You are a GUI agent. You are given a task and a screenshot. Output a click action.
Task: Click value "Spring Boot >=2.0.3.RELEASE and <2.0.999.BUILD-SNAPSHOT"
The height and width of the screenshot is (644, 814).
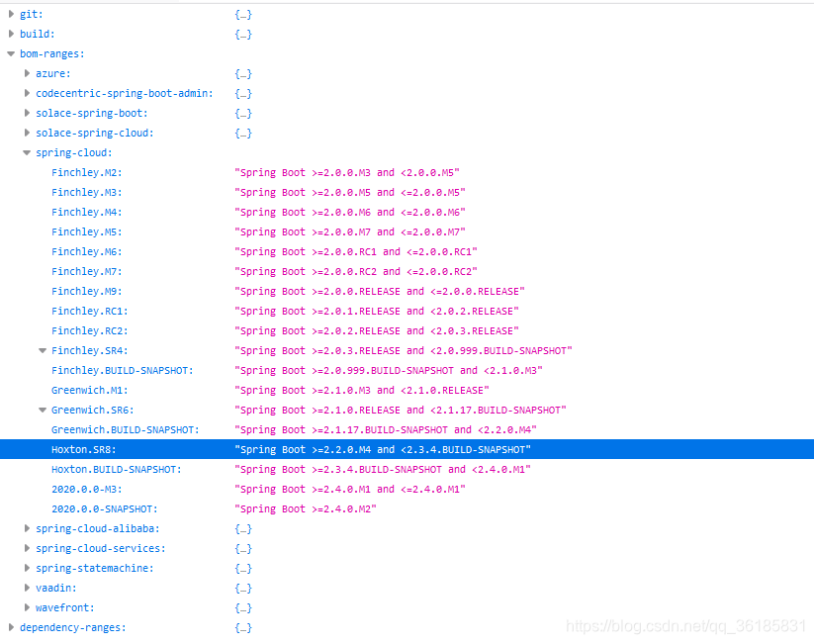[x=404, y=350]
